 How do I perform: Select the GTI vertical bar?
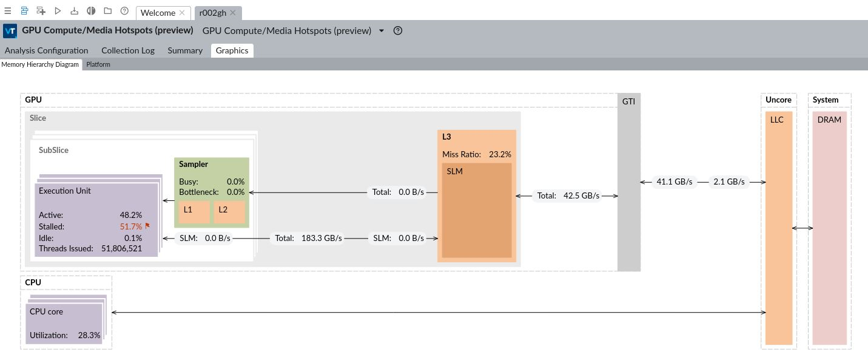point(628,182)
